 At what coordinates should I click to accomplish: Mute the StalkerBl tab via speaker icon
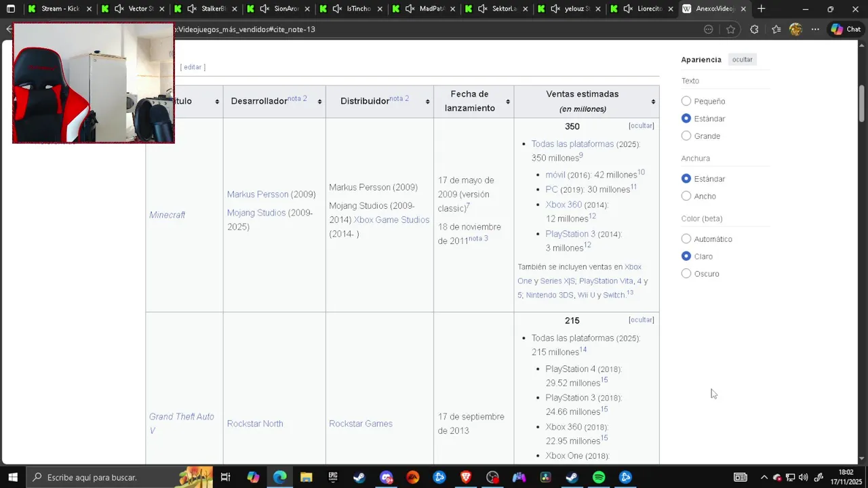pyautogui.click(x=192, y=9)
